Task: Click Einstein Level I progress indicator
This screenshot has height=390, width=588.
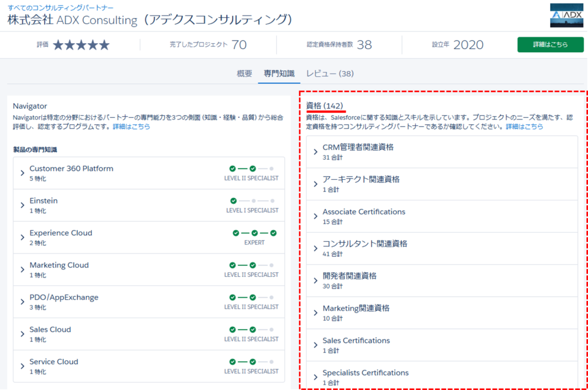Action: [x=253, y=201]
